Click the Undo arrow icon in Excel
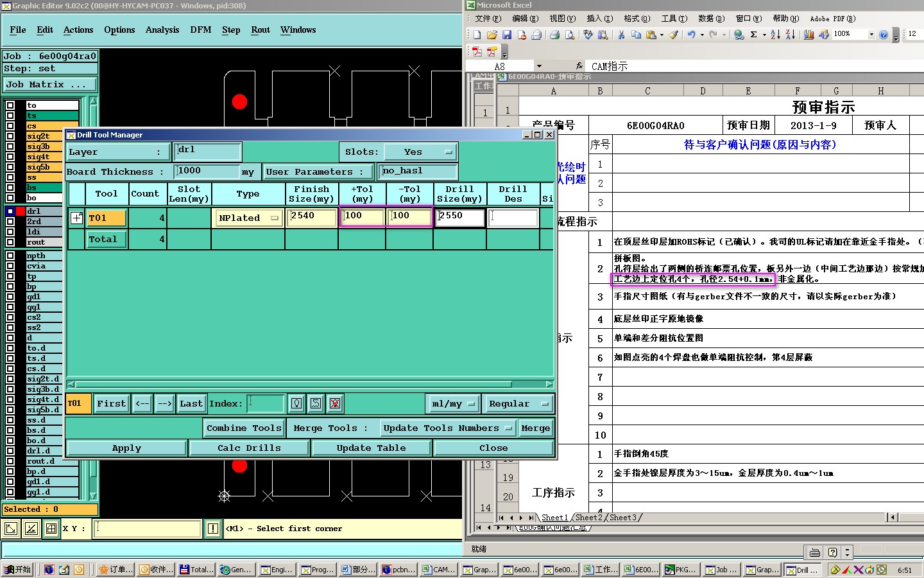Image resolution: width=924 pixels, height=578 pixels. 691,35
